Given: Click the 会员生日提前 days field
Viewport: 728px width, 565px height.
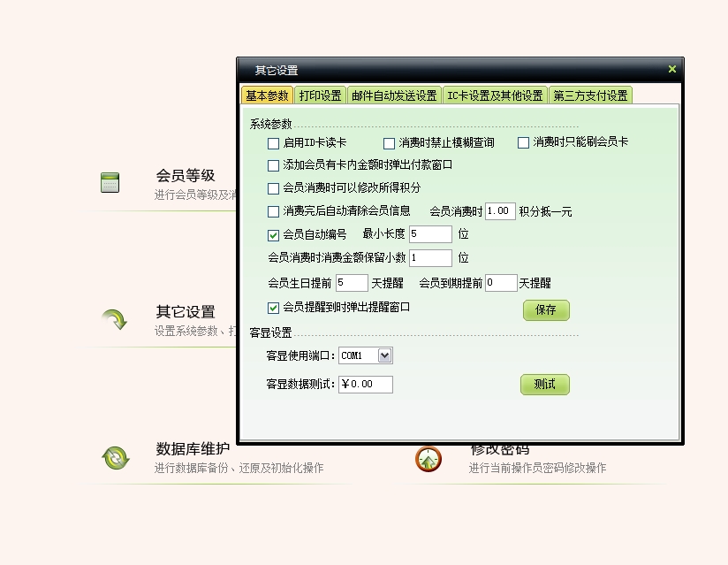Looking at the screenshot, I should click(352, 283).
